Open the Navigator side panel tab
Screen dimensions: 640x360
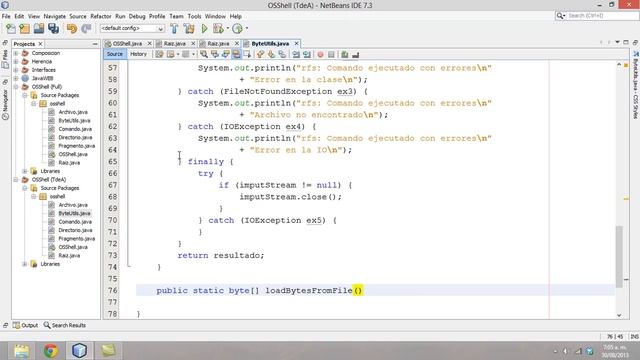5,105
